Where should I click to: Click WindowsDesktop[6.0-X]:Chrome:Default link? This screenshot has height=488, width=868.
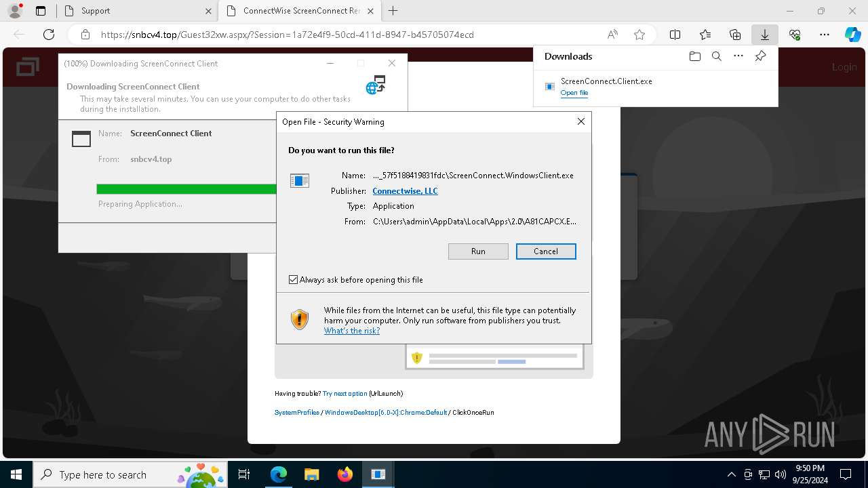pyautogui.click(x=386, y=412)
